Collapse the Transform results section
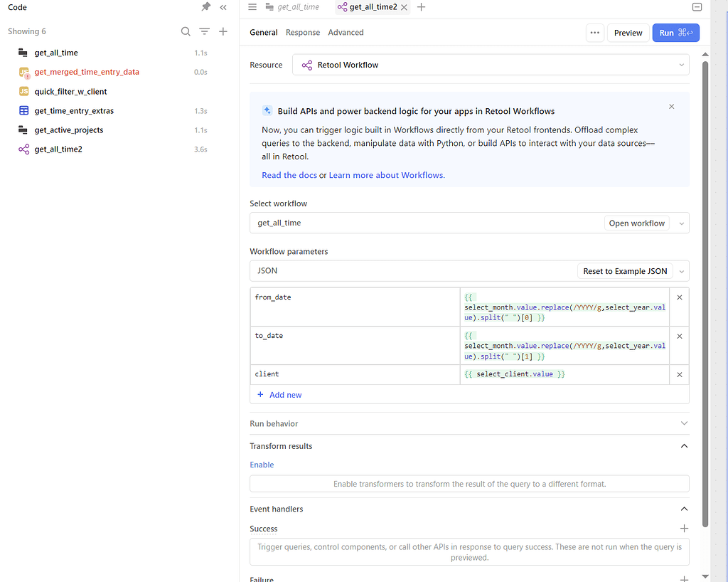728x582 pixels. click(684, 445)
